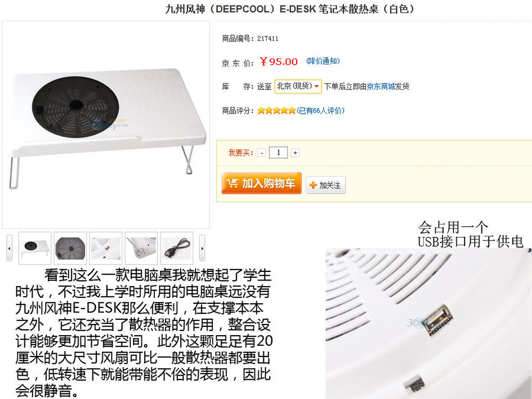Open the 北京(现货) delivery region dropdown

coord(298,86)
